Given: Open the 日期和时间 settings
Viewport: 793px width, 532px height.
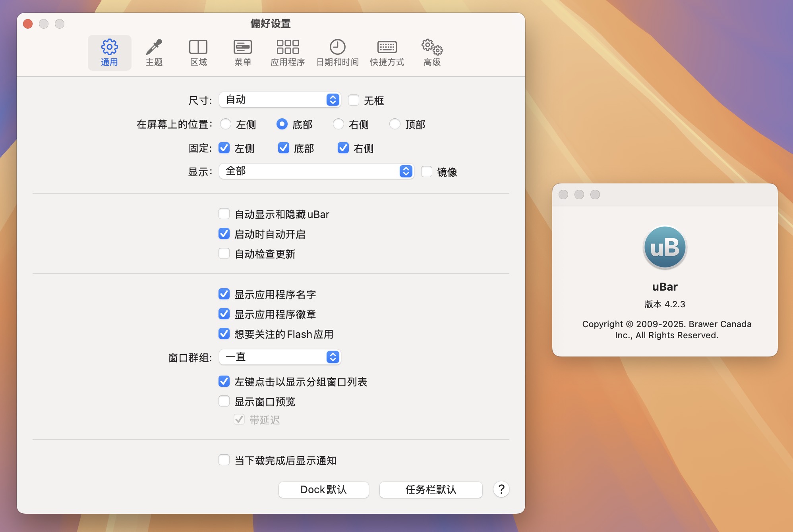Looking at the screenshot, I should pos(337,52).
